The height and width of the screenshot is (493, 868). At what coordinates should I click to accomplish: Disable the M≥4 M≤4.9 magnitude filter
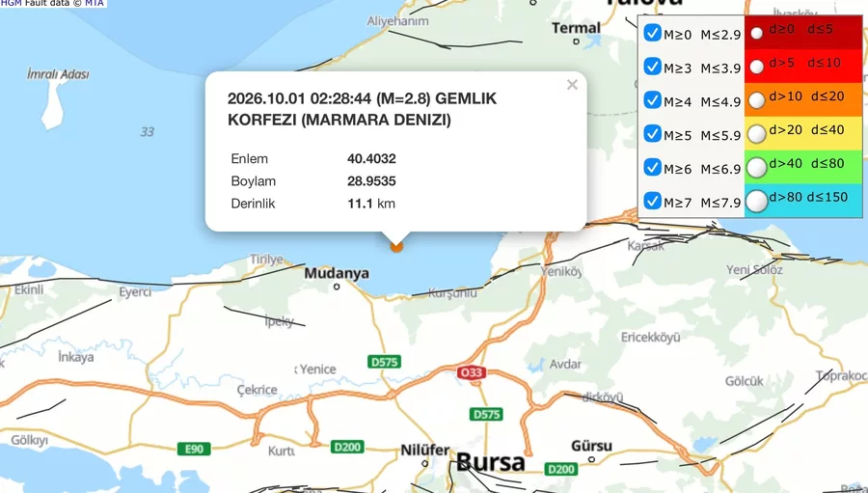(x=653, y=100)
